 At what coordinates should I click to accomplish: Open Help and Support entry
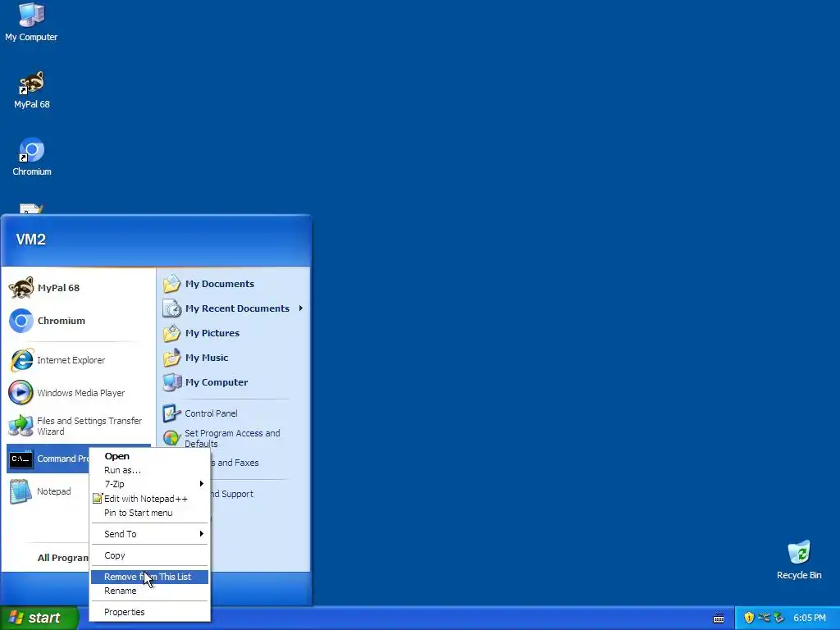[x=234, y=494]
